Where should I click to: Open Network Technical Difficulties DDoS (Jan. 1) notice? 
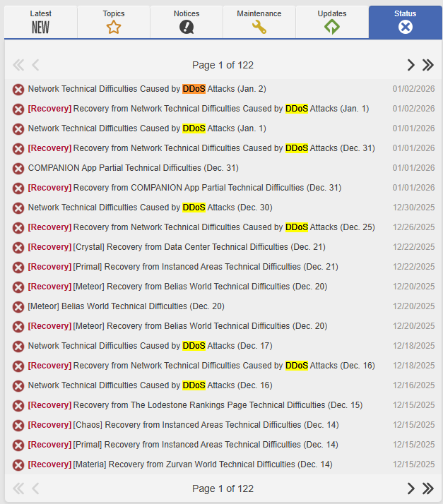pos(147,128)
